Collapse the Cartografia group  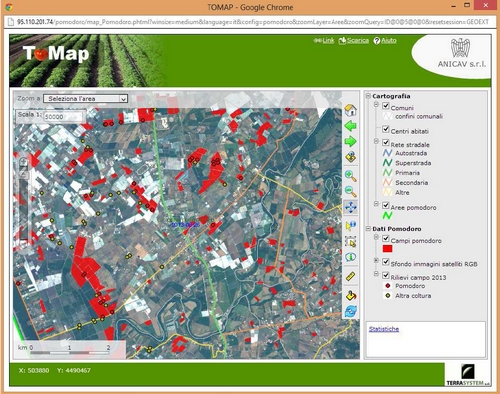coord(368,96)
